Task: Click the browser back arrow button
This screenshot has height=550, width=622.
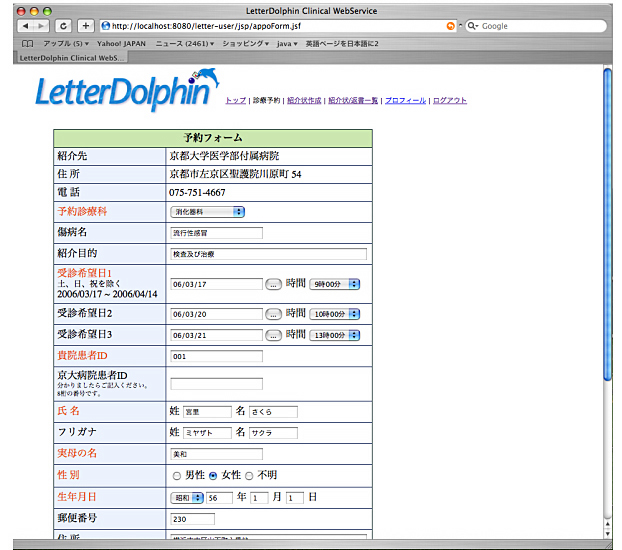Action: click(25, 26)
